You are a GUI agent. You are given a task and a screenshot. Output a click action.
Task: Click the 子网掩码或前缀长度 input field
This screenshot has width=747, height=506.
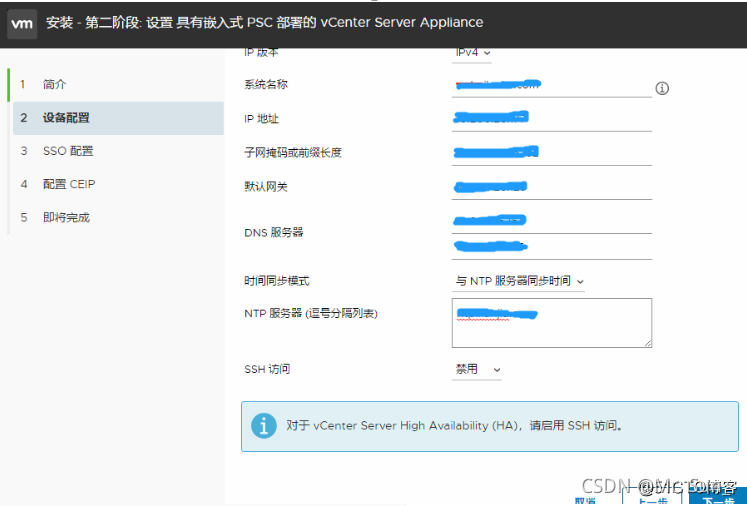click(x=552, y=154)
